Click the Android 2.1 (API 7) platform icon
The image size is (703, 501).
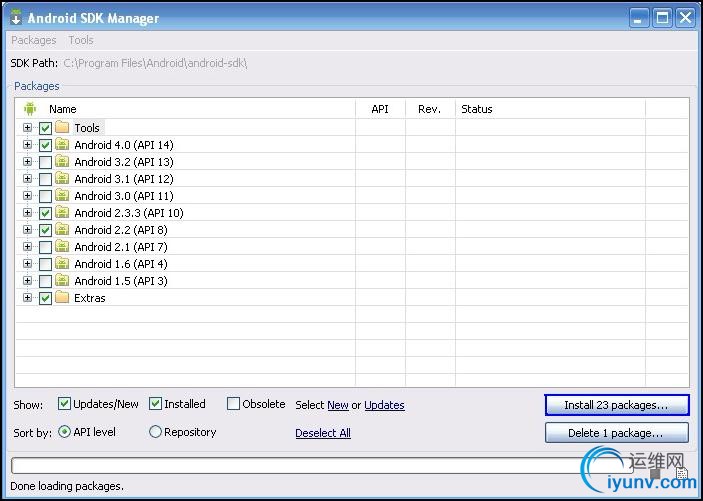click(62, 247)
